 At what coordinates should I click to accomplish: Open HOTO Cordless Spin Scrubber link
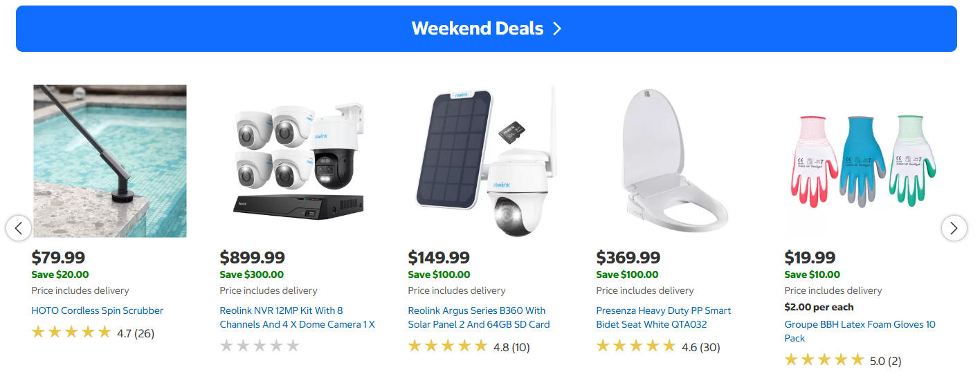click(98, 310)
